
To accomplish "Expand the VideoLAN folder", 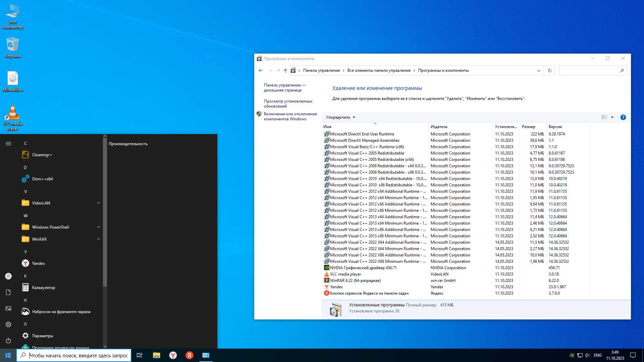I will pos(99,203).
